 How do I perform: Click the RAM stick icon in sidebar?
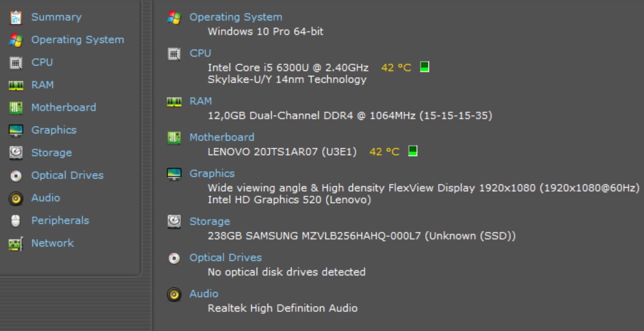16,86
